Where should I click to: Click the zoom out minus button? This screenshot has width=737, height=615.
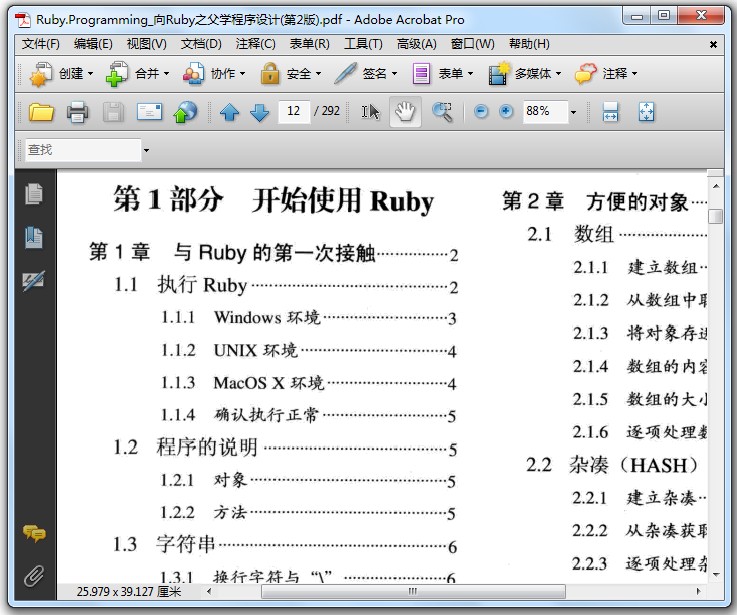pyautogui.click(x=481, y=111)
